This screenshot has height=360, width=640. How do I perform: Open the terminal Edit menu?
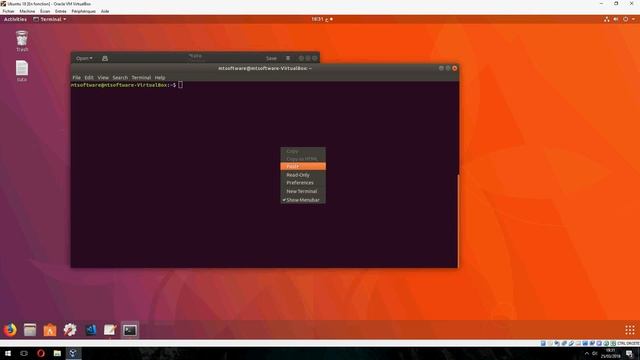(x=89, y=78)
